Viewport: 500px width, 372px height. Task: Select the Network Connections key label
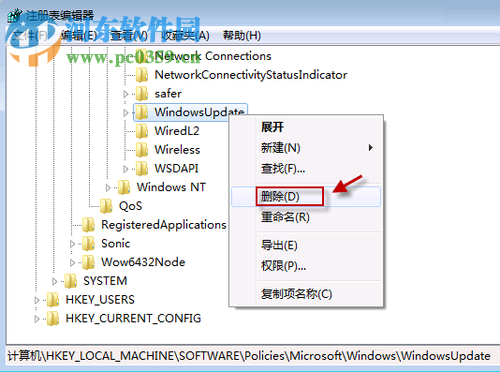click(x=213, y=56)
